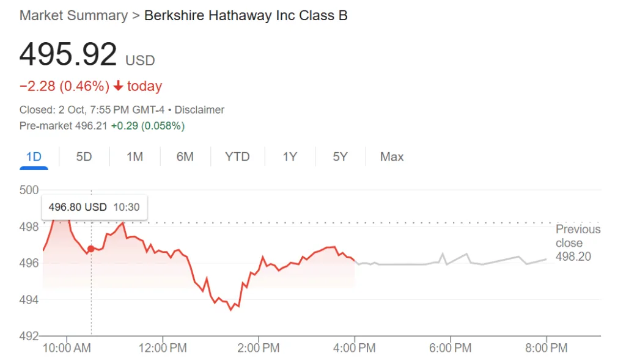Image resolution: width=626 pixels, height=364 pixels.
Task: Switch to the 1Y chart
Action: (x=290, y=157)
